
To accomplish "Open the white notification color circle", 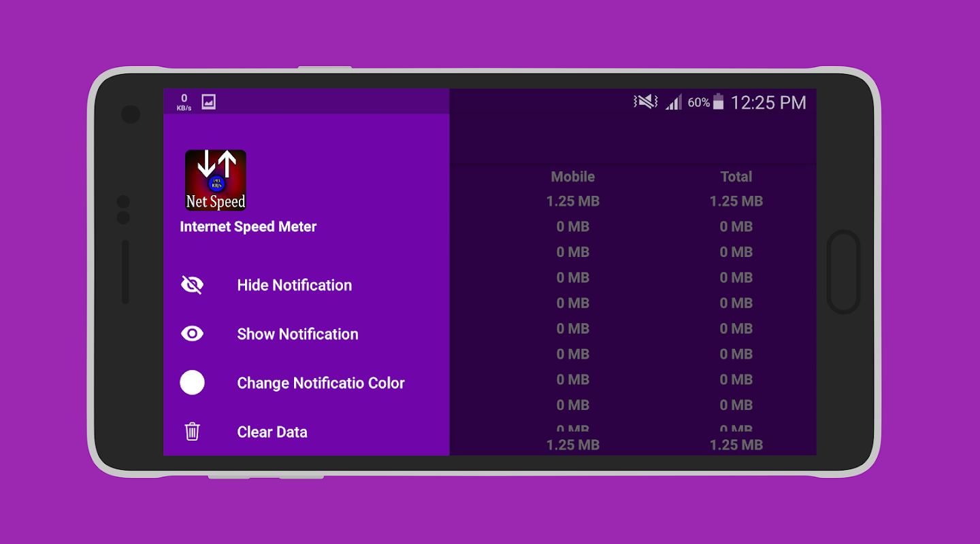I will pos(192,383).
